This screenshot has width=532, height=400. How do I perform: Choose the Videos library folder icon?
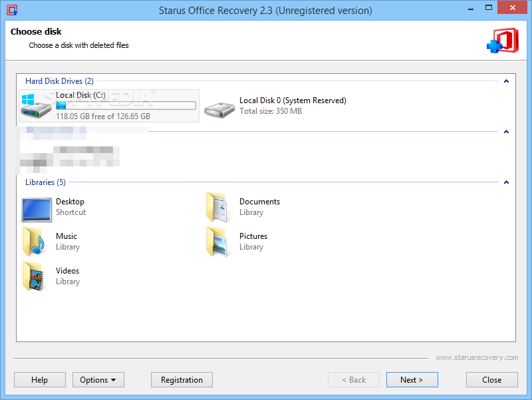click(34, 276)
